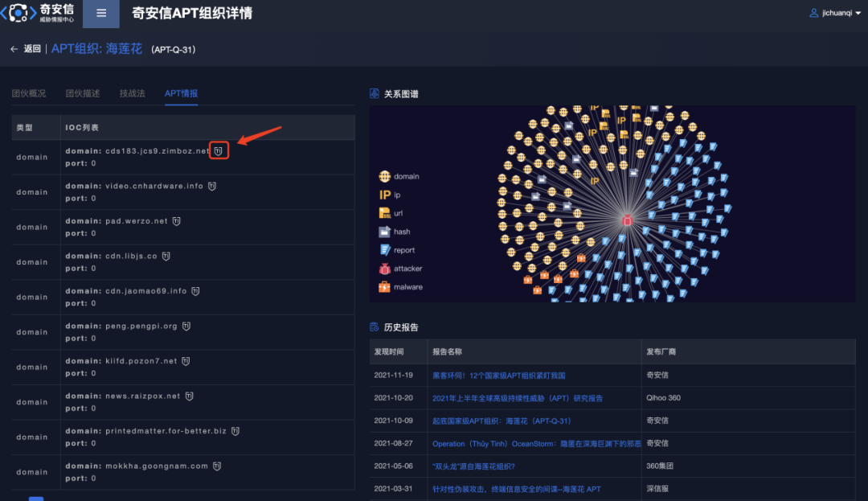Click the APT-Q-31 identifier text
This screenshot has height=501, width=868.
(174, 50)
